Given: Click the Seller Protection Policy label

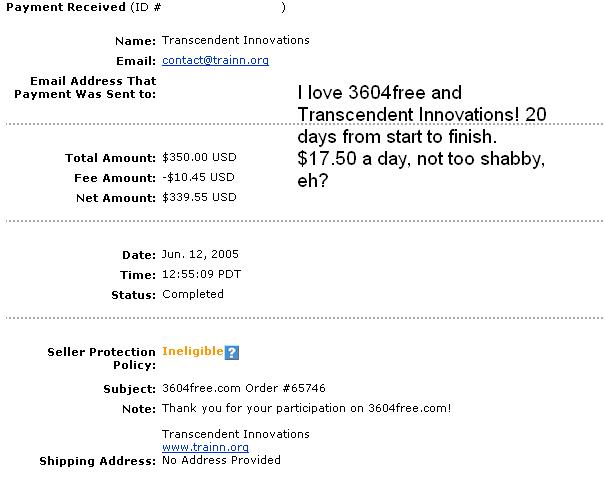Looking at the screenshot, I should 101,358.
